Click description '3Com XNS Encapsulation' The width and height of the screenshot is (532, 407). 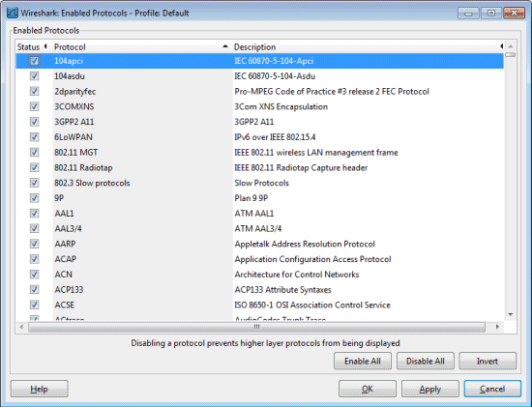(281, 106)
